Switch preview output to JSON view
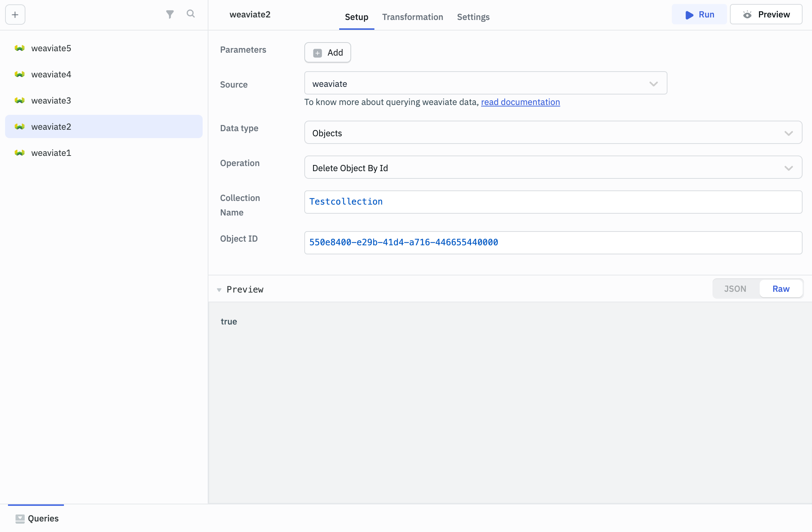 tap(735, 289)
